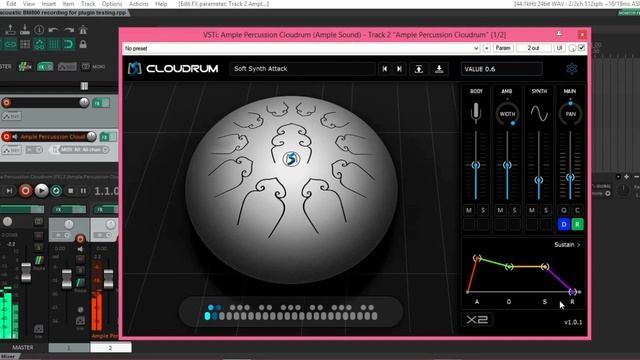Click the REAPER undo arrow
The image size is (640, 360).
click(53, 30)
